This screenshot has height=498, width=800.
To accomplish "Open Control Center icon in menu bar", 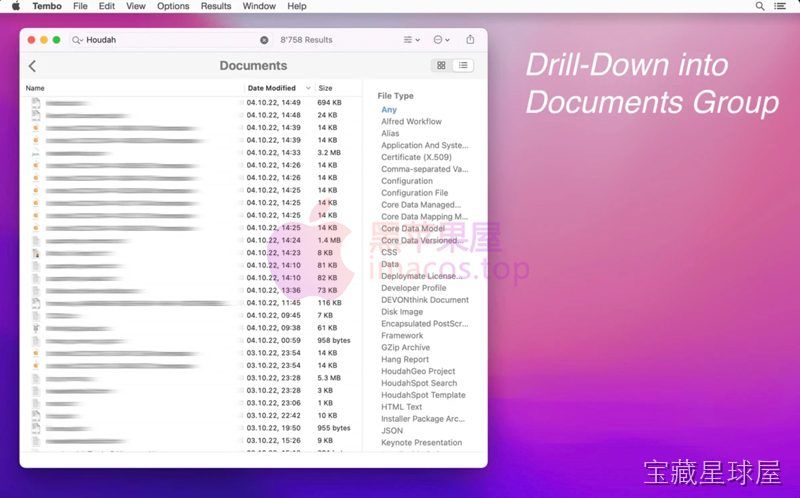I will 780,6.
